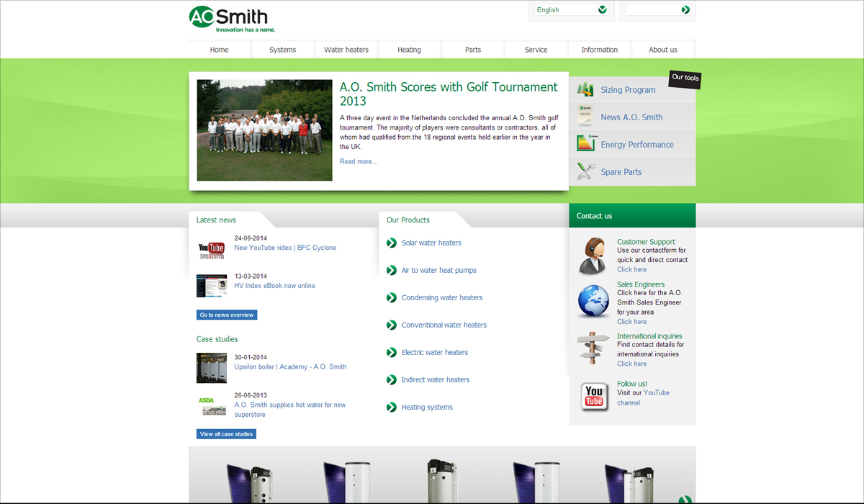
Task: Click arrow icon beside Indirect water heaters
Action: (x=392, y=379)
